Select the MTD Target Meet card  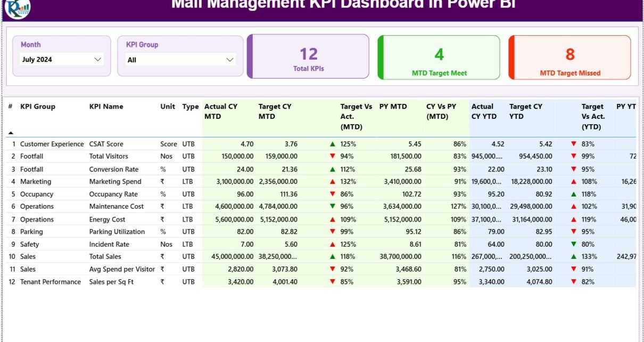pos(439,58)
